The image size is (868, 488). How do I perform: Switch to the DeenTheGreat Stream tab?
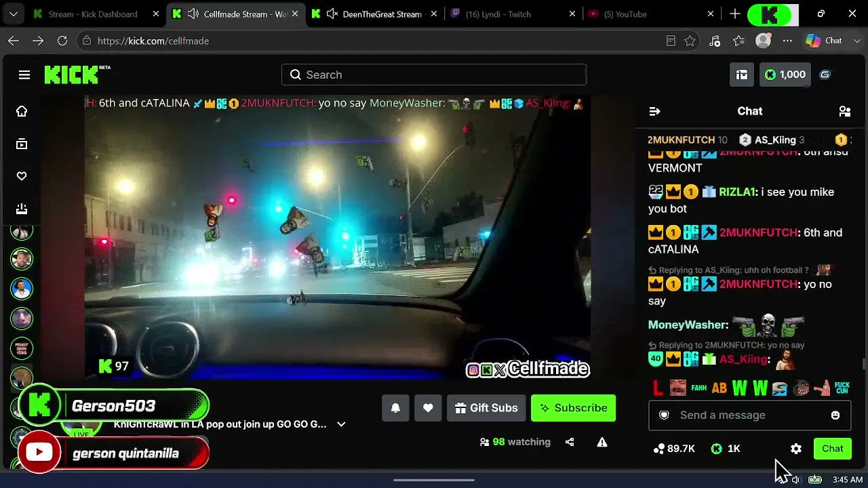pyautogui.click(x=376, y=14)
